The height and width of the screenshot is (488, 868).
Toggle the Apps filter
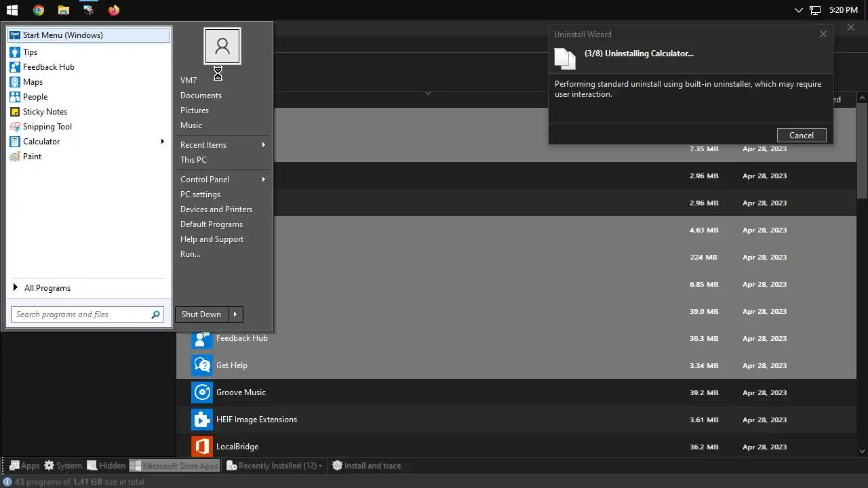[24, 466]
